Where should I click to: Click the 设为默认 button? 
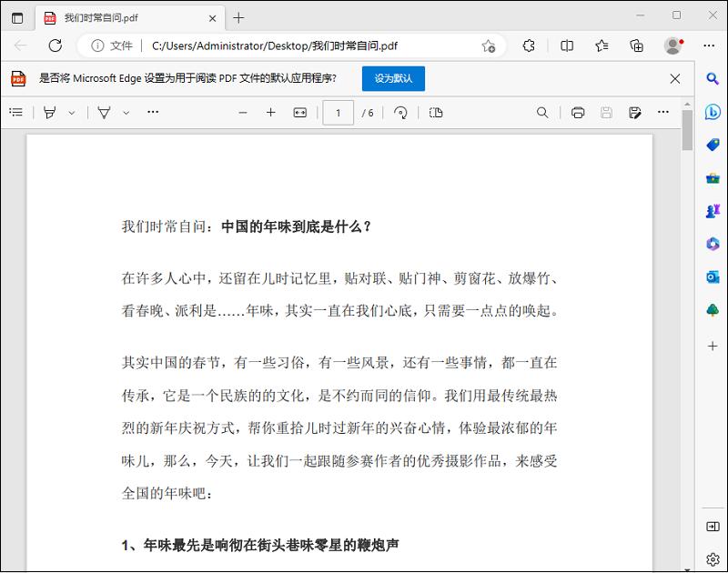point(391,78)
